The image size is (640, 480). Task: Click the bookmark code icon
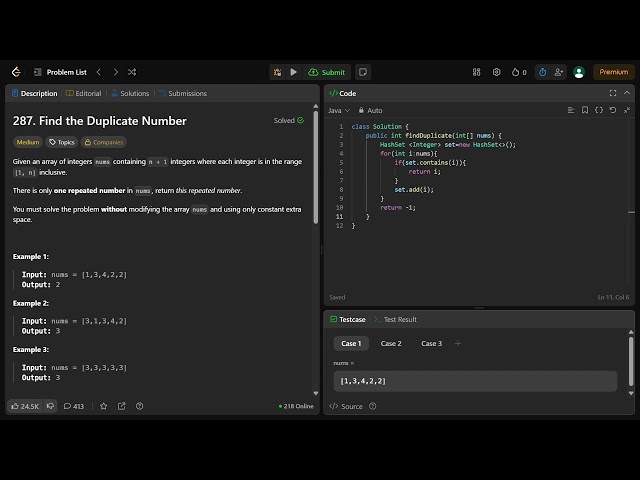click(585, 110)
